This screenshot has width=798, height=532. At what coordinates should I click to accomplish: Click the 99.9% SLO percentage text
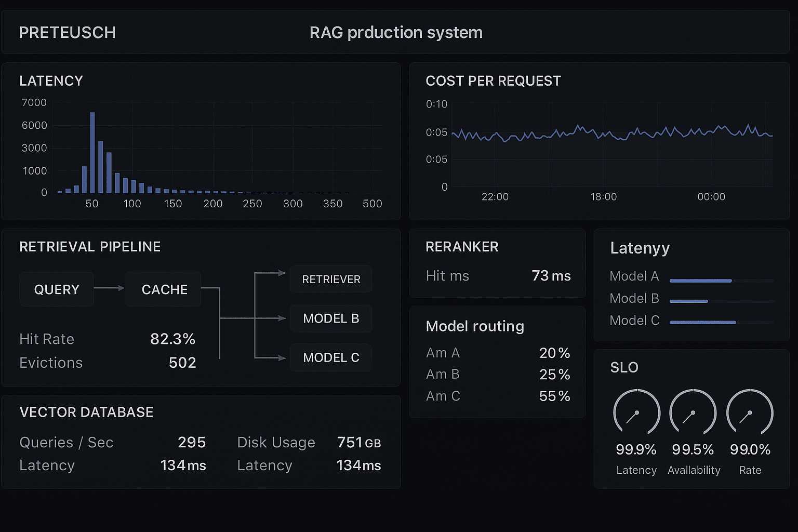(x=636, y=449)
